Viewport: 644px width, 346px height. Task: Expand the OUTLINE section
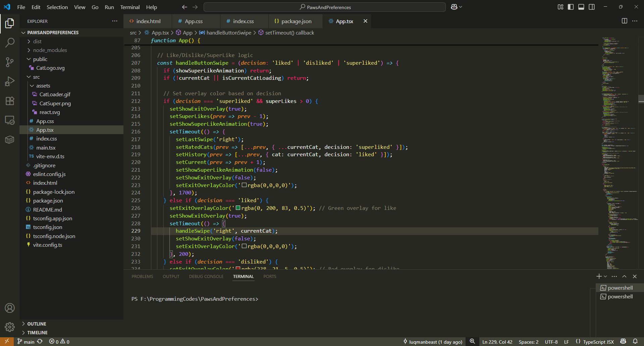point(37,324)
